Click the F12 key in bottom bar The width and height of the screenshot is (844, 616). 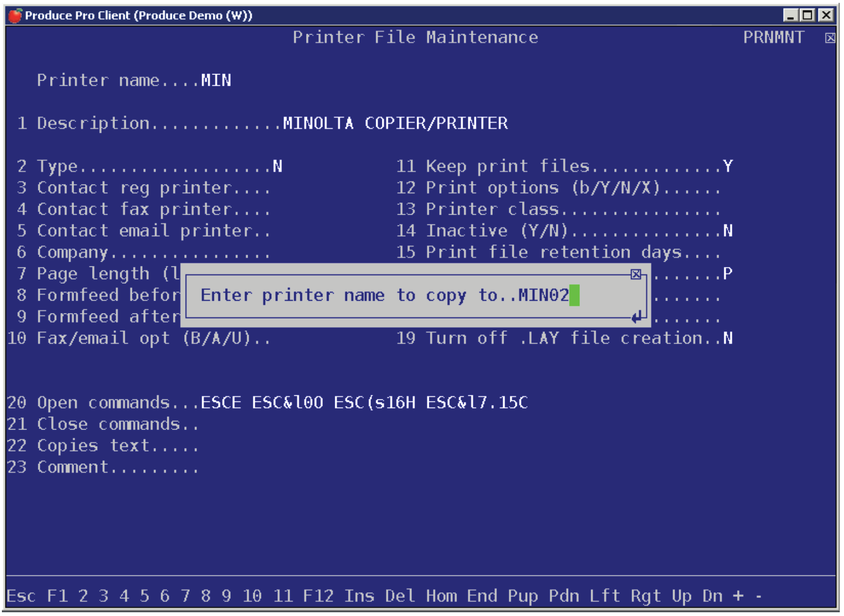click(318, 596)
